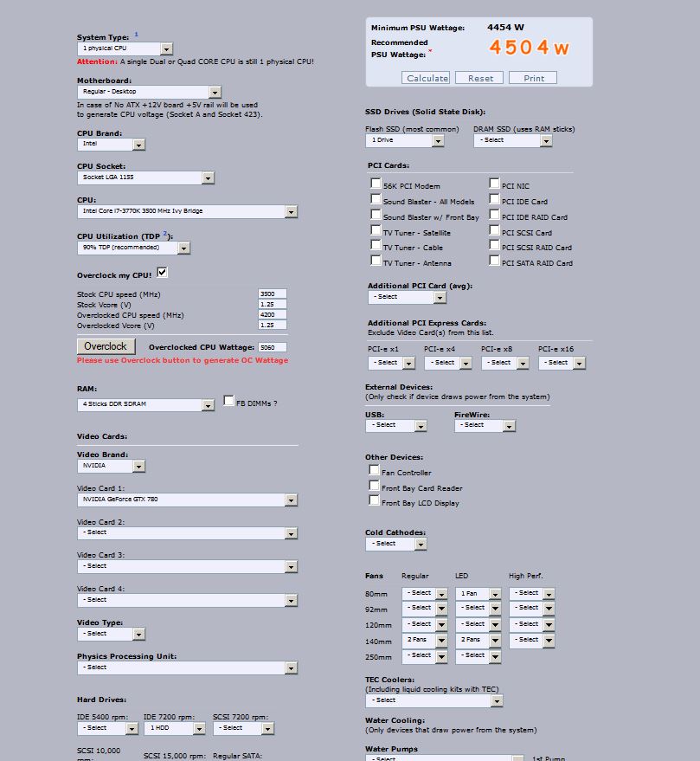Check the TV Tuner - Antenna checkbox

click(376, 260)
